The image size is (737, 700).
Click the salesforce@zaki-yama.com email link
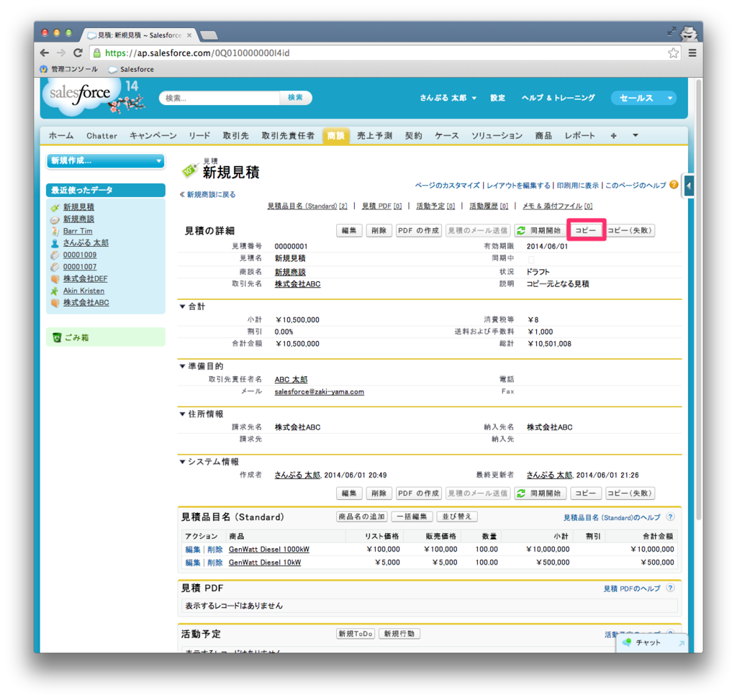[319, 392]
